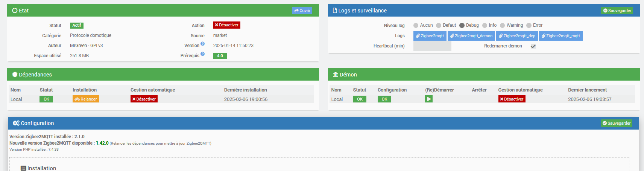Screen dimensions: 644x171
Task: Click the Heartbeat (min) input field
Action: click(x=432, y=46)
